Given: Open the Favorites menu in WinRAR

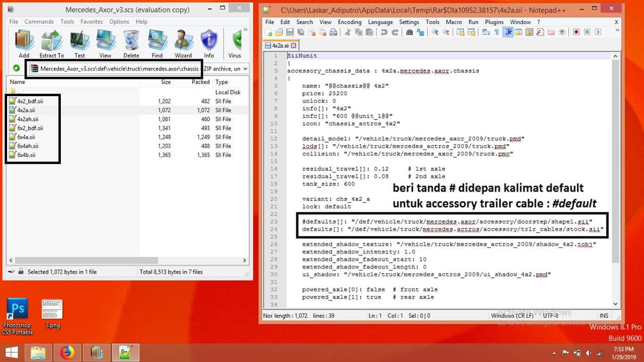Looking at the screenshot, I should point(92,22).
